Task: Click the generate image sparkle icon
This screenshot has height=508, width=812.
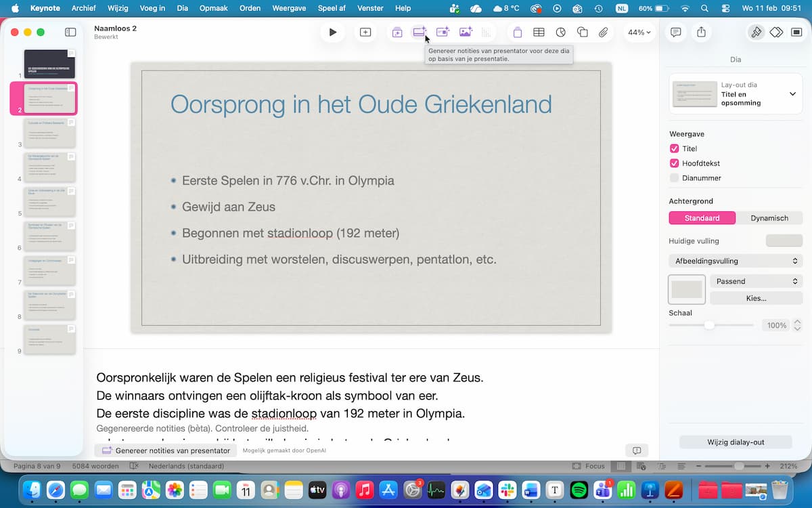Action: 466,33
